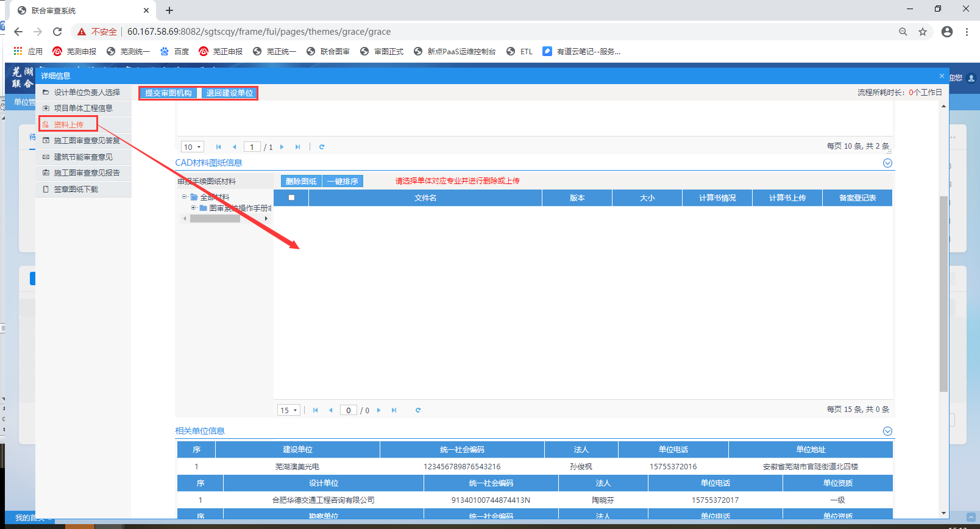Screen dimensions: 980x529
Task: Collapse the 相关单位信息 section
Action: pos(887,431)
